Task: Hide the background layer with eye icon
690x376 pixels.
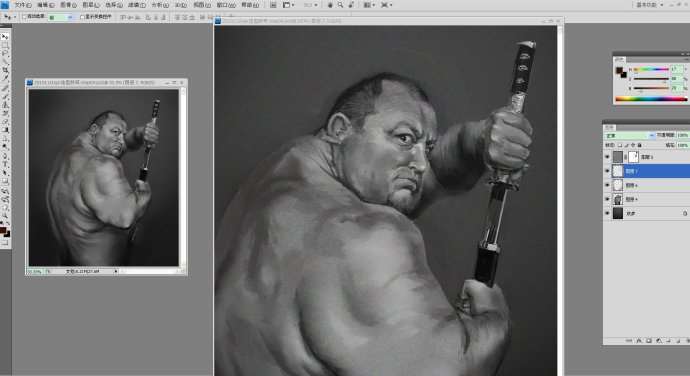Action: coord(608,214)
